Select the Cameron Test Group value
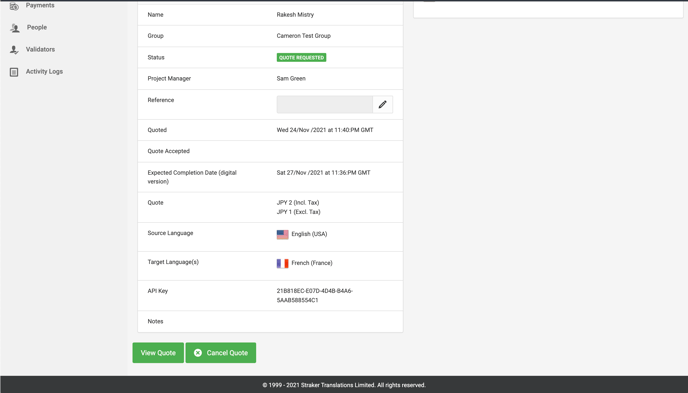 (x=304, y=36)
